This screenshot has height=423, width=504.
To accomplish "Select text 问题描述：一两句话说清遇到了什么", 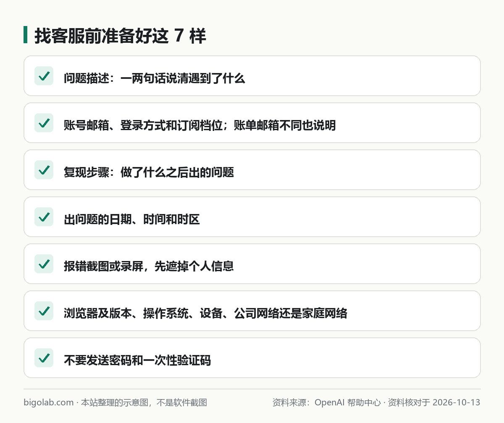I will click(154, 78).
